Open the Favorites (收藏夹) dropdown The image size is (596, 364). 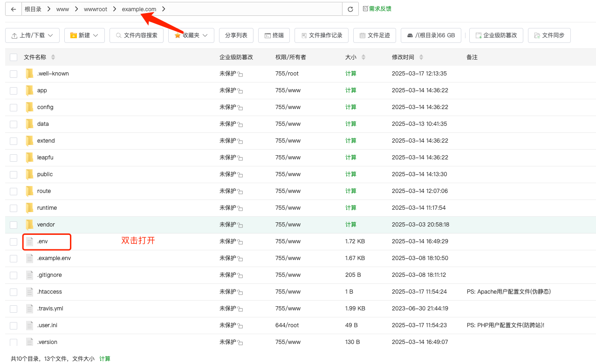click(191, 35)
